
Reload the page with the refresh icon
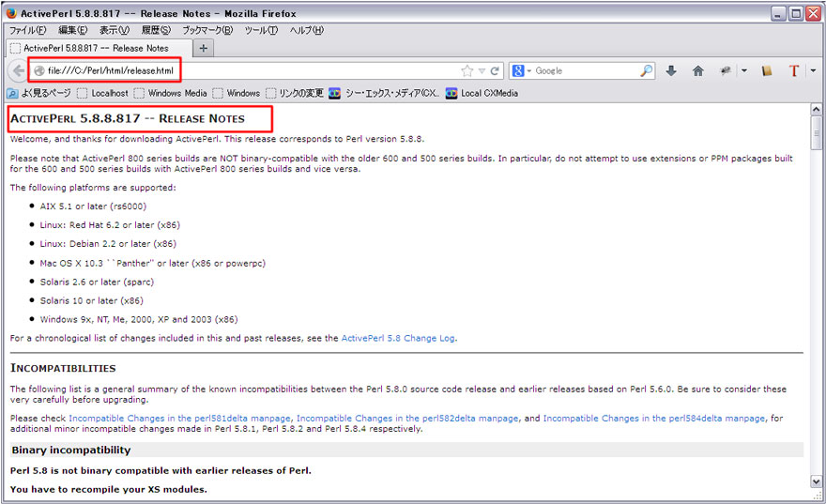[x=495, y=70]
